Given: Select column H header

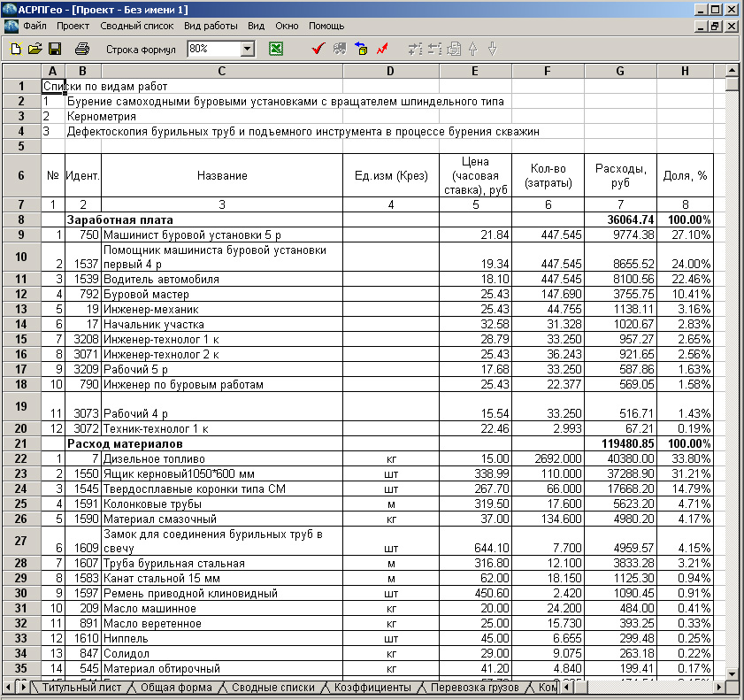Looking at the screenshot, I should (685, 71).
